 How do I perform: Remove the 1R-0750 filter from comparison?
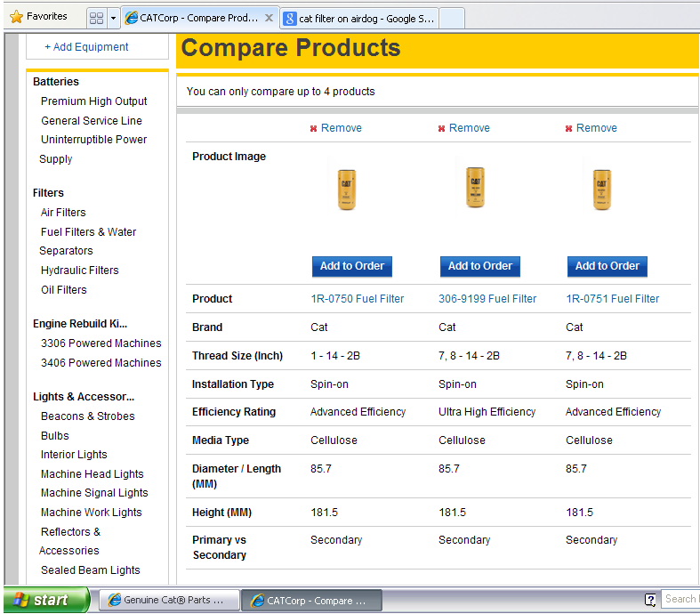pos(335,128)
